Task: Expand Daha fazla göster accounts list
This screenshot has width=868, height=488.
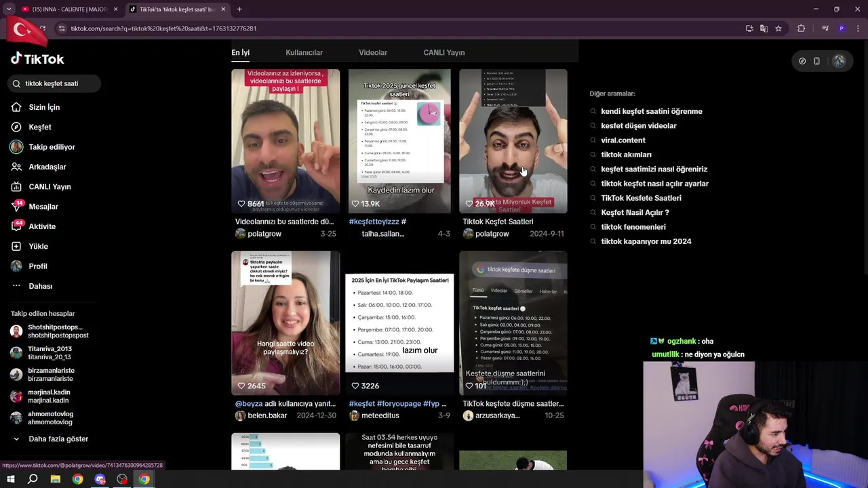Action: [x=52, y=439]
